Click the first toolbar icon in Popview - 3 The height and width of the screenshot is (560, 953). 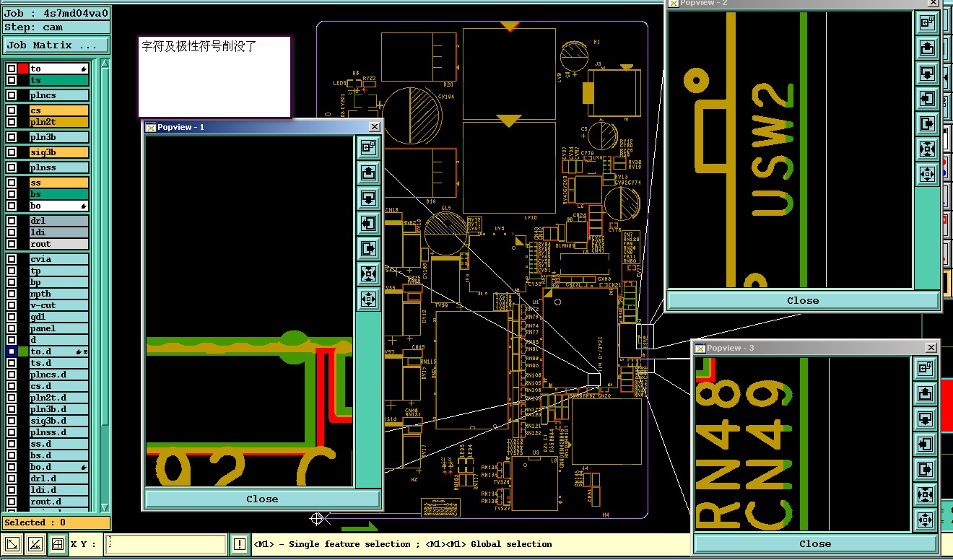click(926, 369)
